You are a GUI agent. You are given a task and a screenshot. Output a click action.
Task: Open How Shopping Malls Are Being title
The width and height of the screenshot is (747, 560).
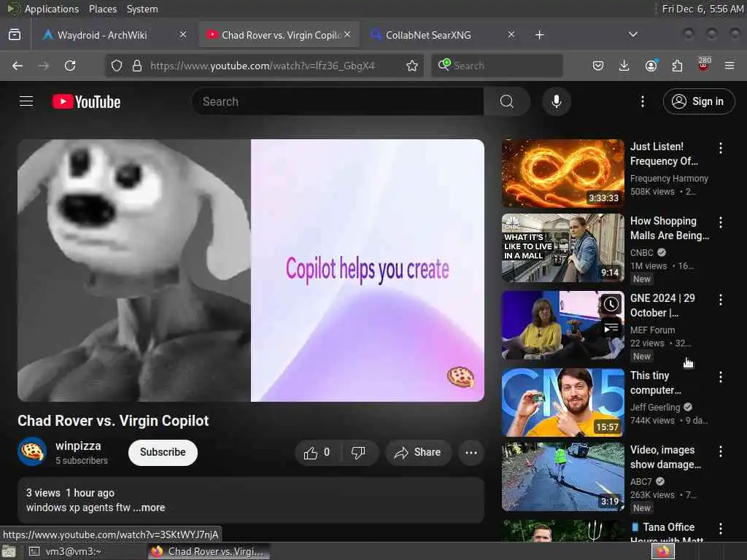(670, 228)
